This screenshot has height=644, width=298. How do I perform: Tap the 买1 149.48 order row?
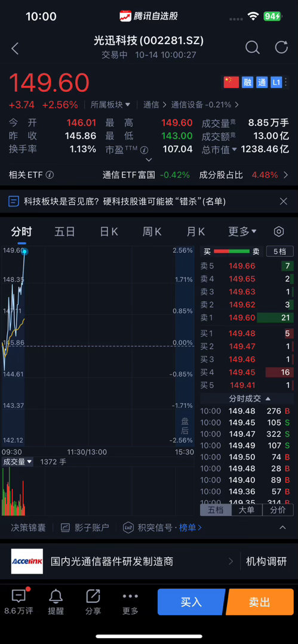[x=247, y=333]
